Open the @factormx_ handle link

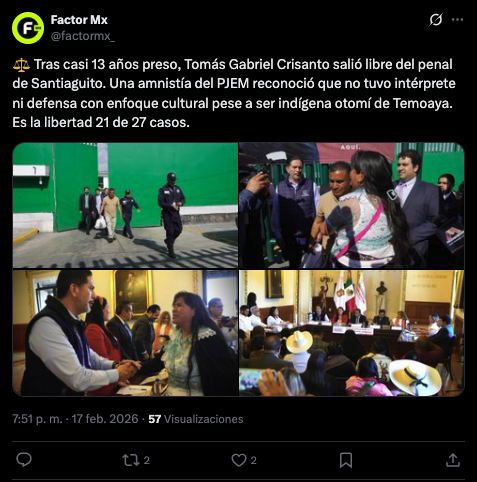pos(83,36)
